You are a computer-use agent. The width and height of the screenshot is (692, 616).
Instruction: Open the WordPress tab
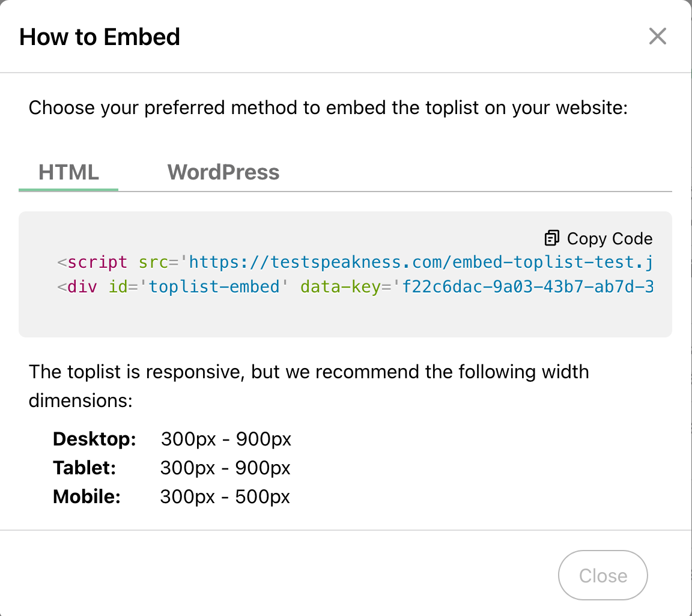223,172
